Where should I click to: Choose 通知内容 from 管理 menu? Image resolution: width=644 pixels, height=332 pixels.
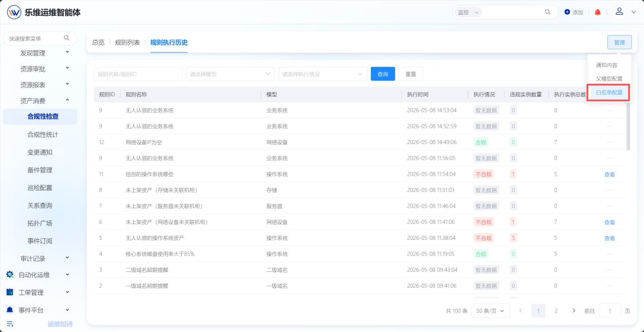click(606, 65)
